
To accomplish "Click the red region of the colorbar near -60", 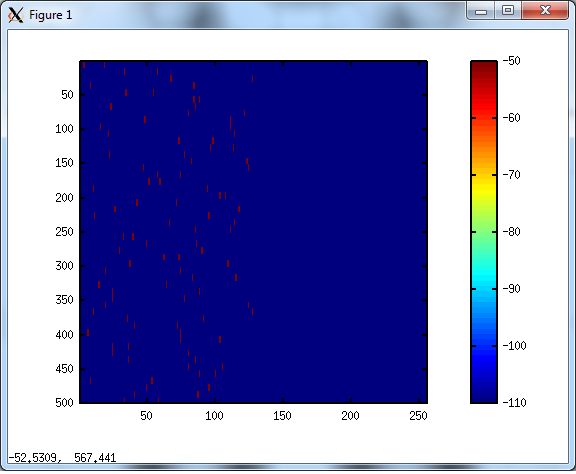I will tap(484, 118).
